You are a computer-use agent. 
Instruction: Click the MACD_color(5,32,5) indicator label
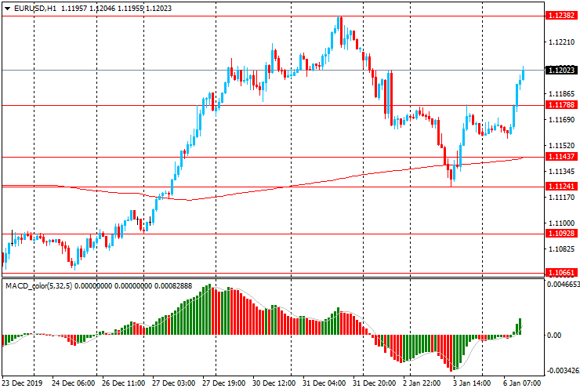pyautogui.click(x=39, y=285)
